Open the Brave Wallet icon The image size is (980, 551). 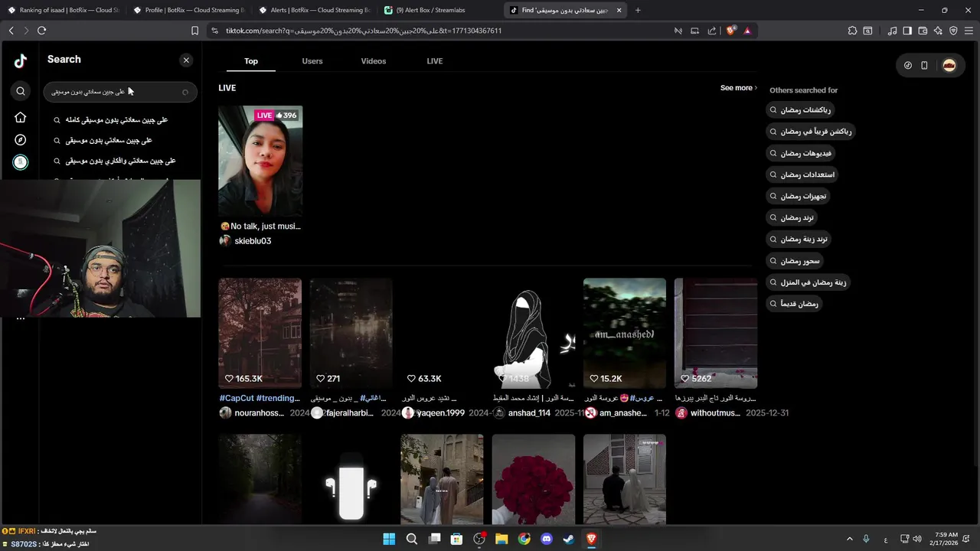pos(923,31)
